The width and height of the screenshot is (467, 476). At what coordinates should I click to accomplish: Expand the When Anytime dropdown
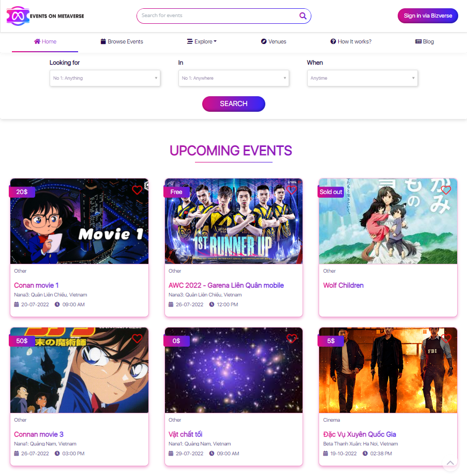pyautogui.click(x=363, y=78)
